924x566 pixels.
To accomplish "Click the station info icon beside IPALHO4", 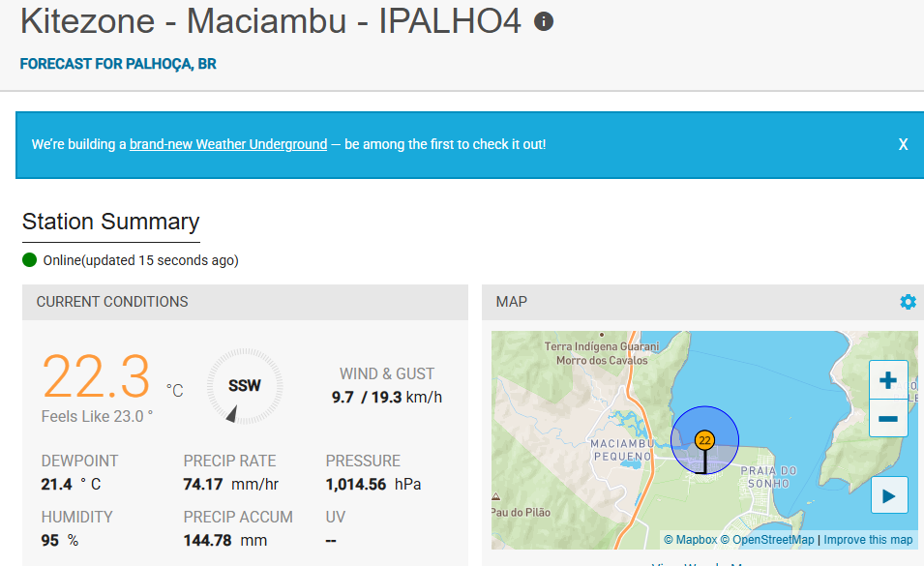I will pyautogui.click(x=543, y=20).
